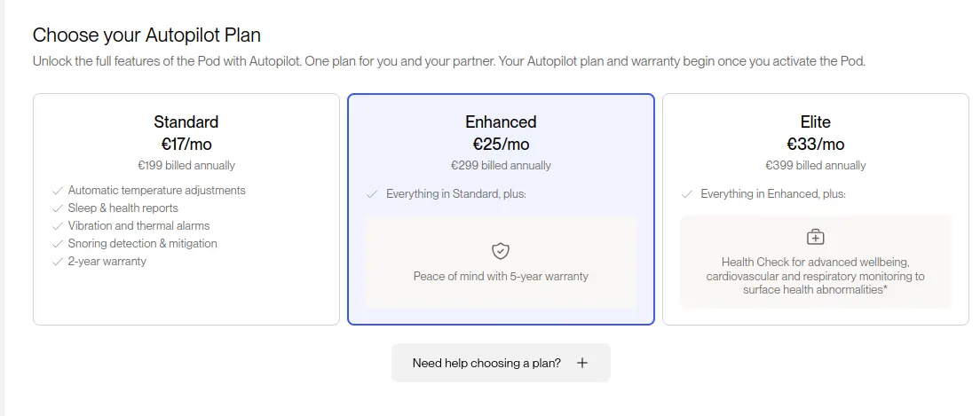Click checkmark beside Sleep & health reports
The height and width of the screenshot is (416, 980).
tap(58, 208)
